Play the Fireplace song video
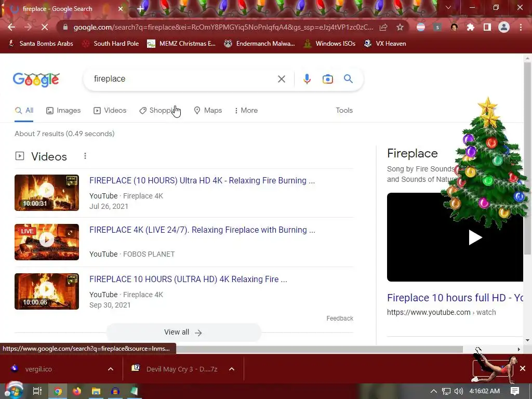Viewport: 532px width, 399px height. (475, 237)
